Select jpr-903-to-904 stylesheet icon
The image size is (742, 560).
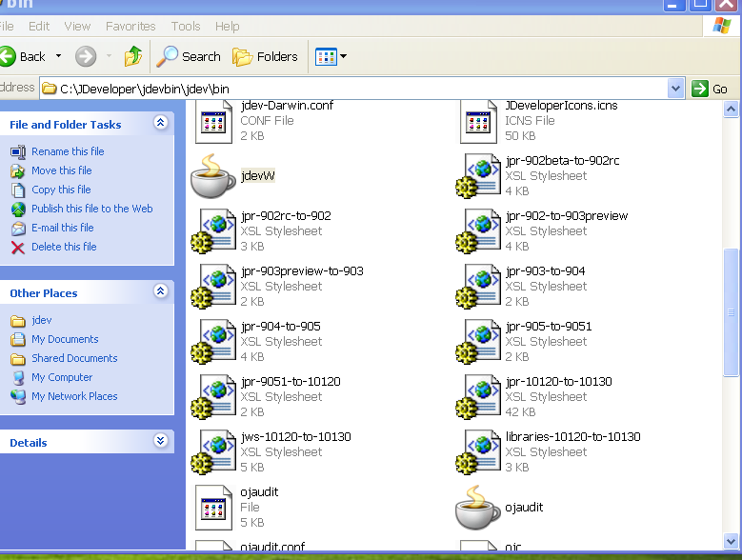(478, 287)
